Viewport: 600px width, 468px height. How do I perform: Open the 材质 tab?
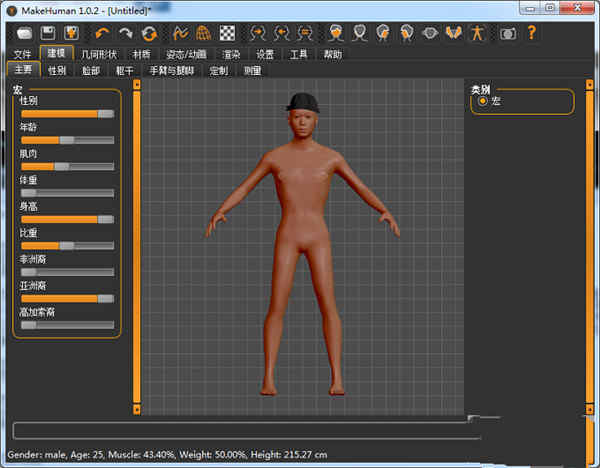point(141,54)
